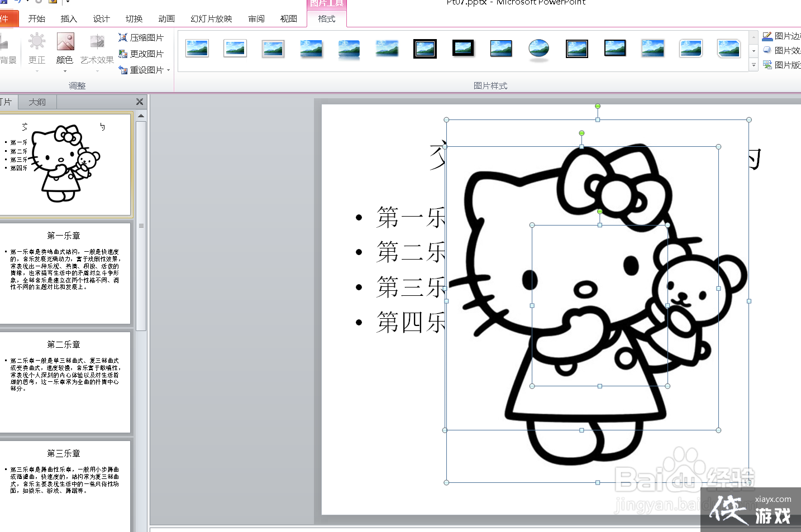Open the 颜色 (Color) picture menu
The width and height of the screenshot is (801, 532).
click(x=65, y=52)
